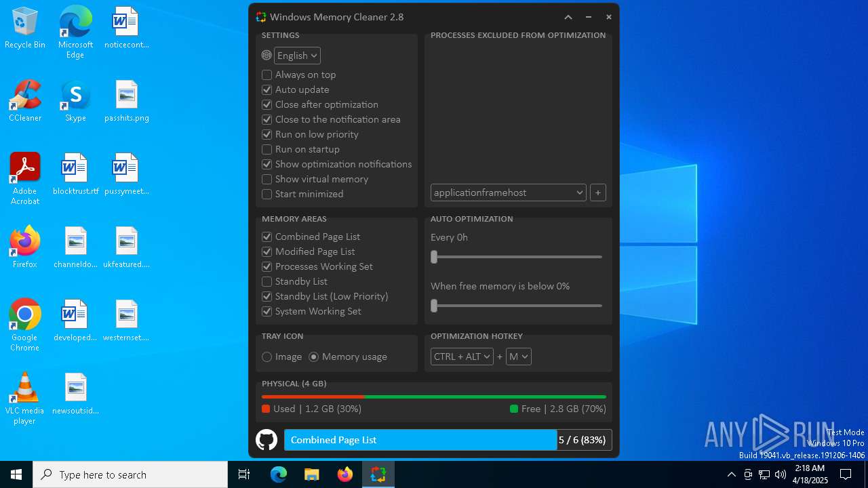
Task: Open Recycle Bin desktop icon
Action: 25,28
